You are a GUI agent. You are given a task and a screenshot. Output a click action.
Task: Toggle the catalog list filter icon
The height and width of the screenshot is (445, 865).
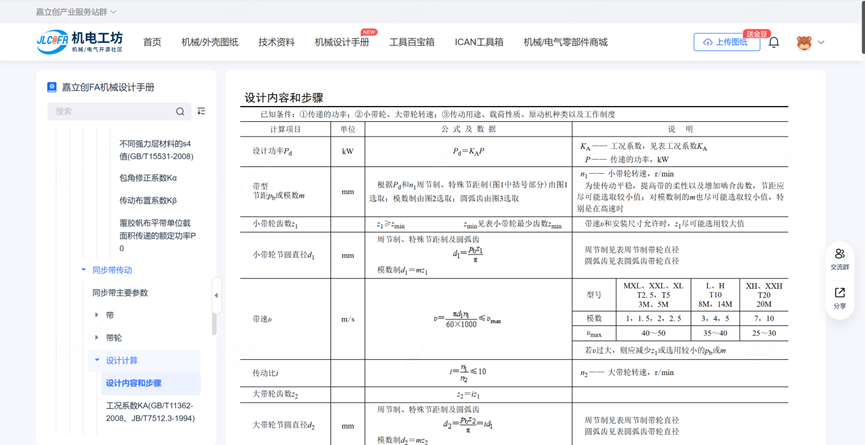click(201, 112)
